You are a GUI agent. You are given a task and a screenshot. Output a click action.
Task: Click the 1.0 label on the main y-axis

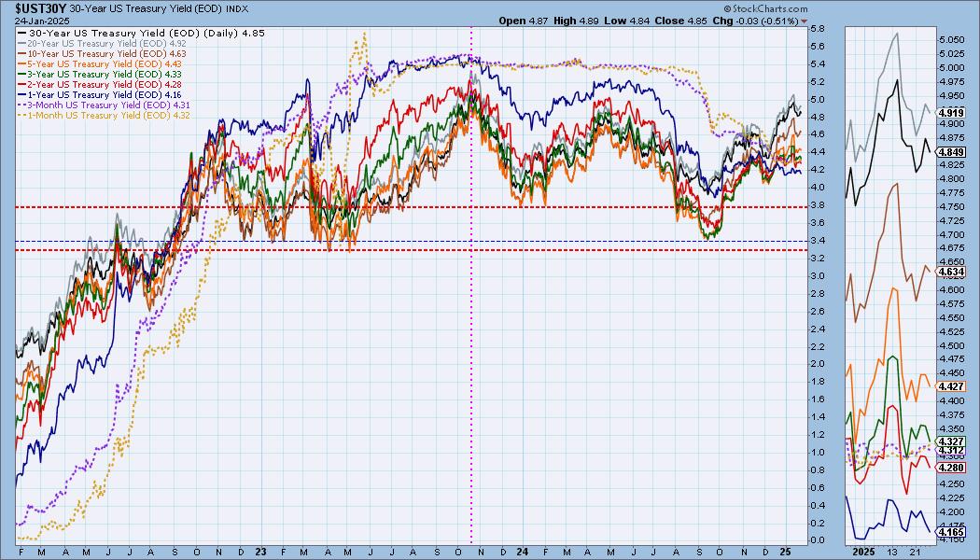tap(817, 453)
